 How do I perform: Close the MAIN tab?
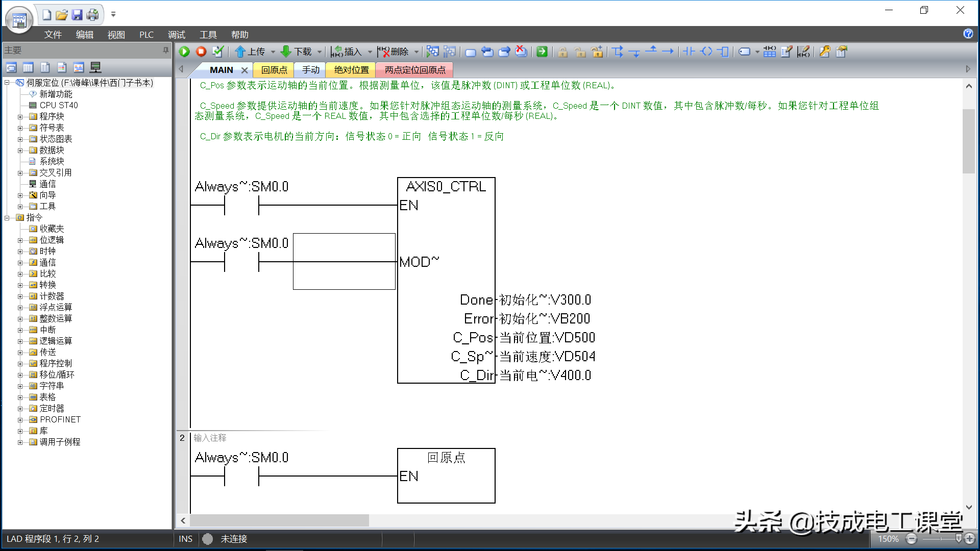(244, 70)
